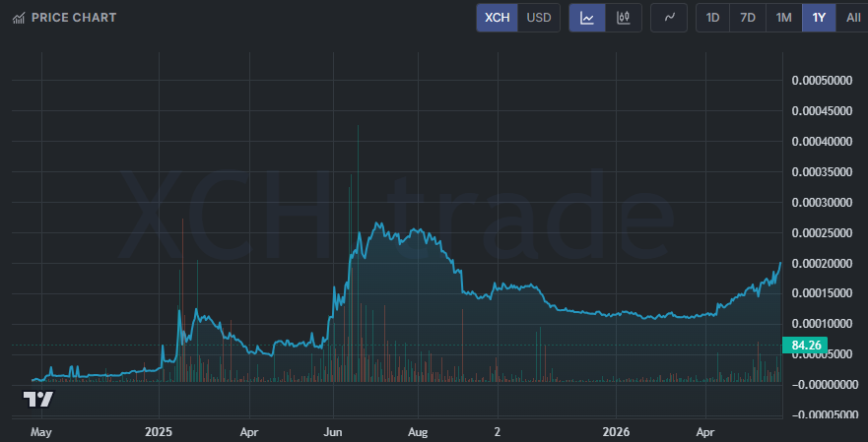Click the 0.00010000 price axis label
The height and width of the screenshot is (442, 868).
822,324
